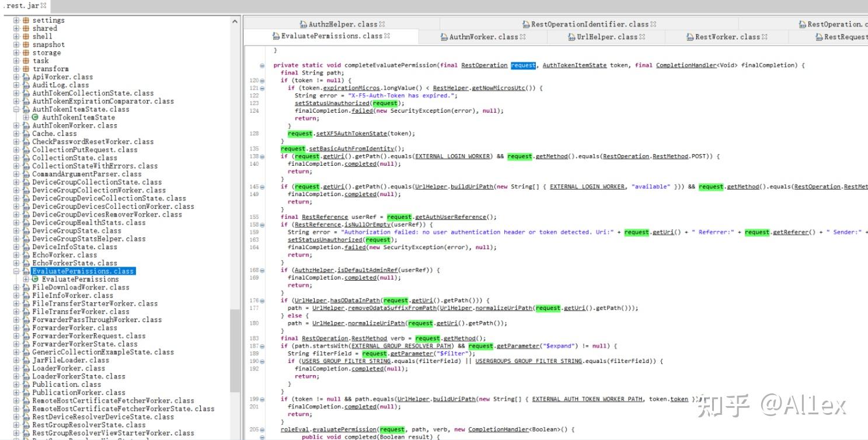Click the transform package icon
This screenshot has width=868, height=440.
pyautogui.click(x=26, y=69)
